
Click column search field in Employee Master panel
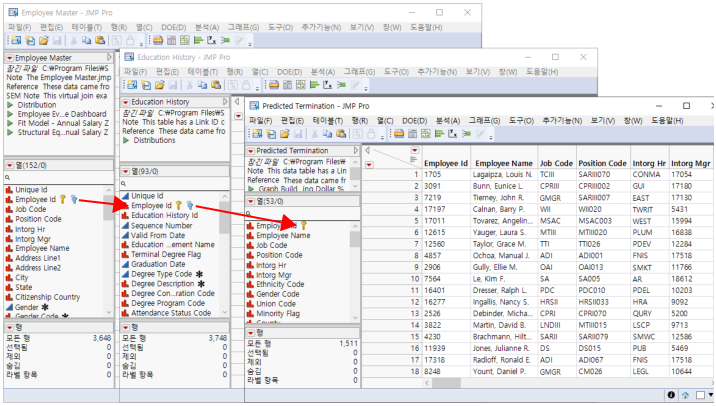coord(58,178)
